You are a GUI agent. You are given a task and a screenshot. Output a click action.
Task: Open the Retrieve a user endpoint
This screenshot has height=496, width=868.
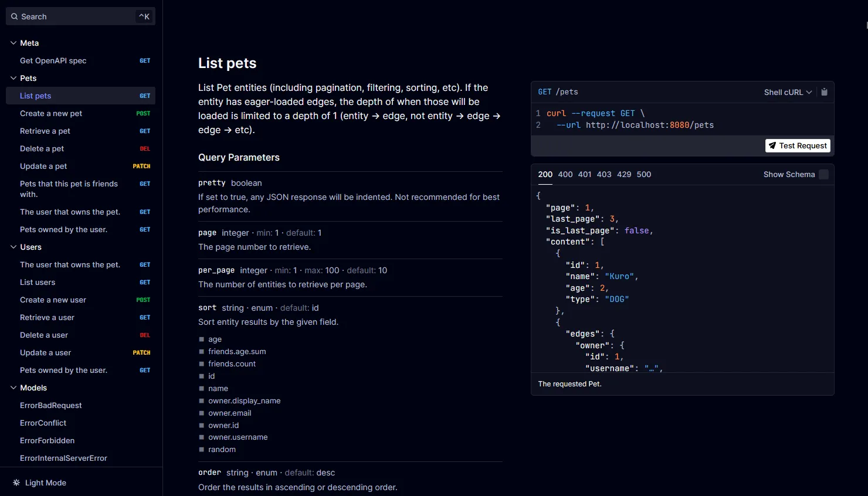pos(47,317)
